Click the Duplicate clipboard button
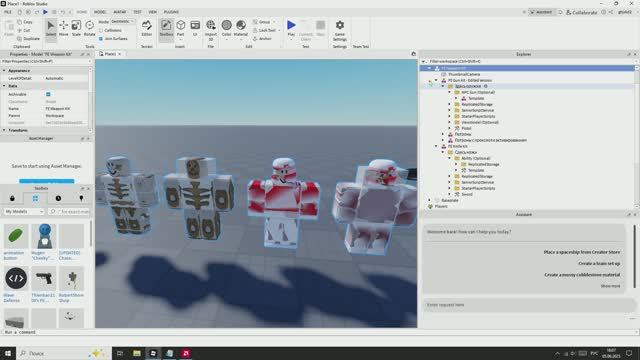Screen dimensions: 640x360 [29, 38]
